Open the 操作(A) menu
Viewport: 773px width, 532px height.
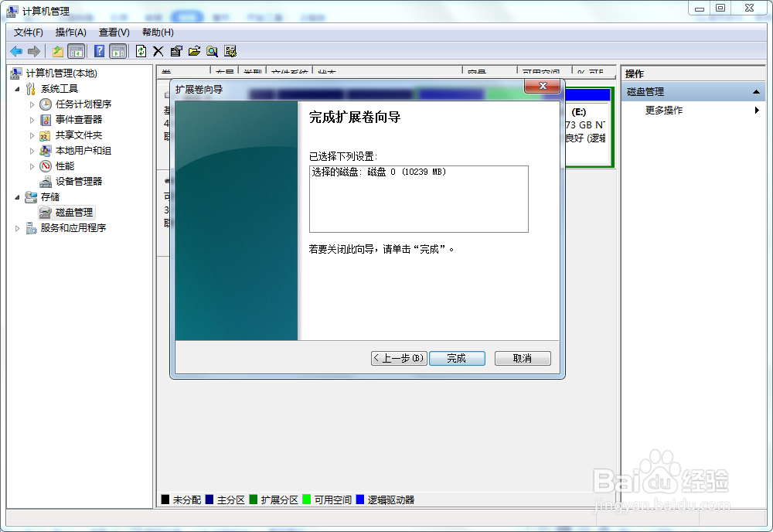[71, 32]
